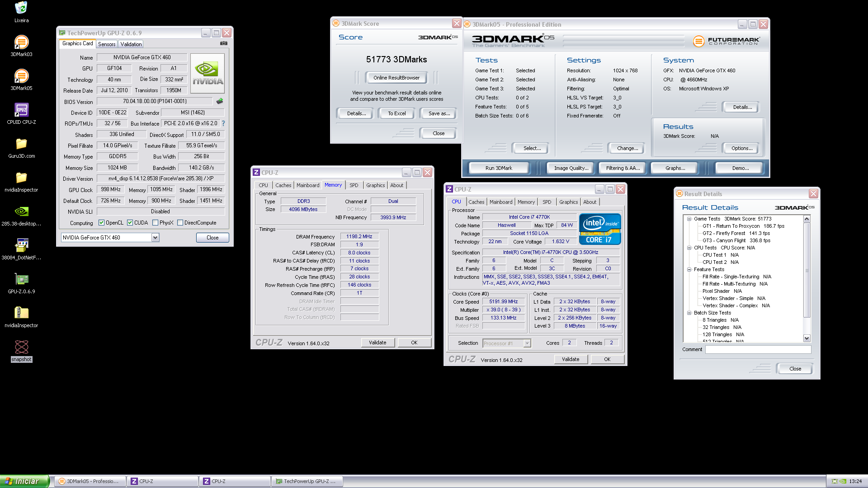Click the NVIDIA logo in GPU-Z

pyautogui.click(x=208, y=74)
